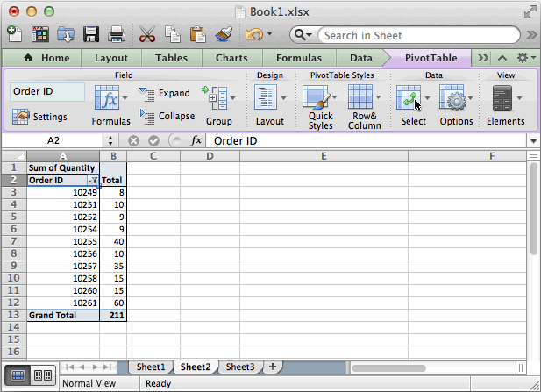The image size is (541, 392).
Task: Open the Order ID filter dropdown
Action: click(92, 180)
